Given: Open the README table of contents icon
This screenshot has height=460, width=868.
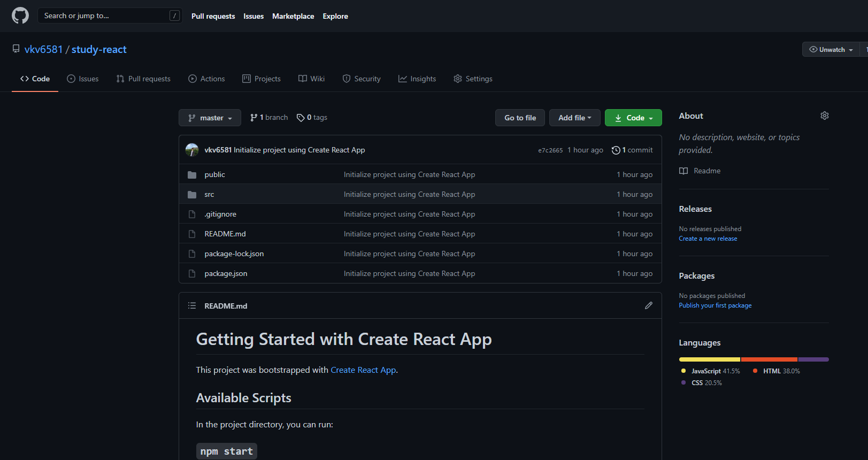Looking at the screenshot, I should click(192, 305).
